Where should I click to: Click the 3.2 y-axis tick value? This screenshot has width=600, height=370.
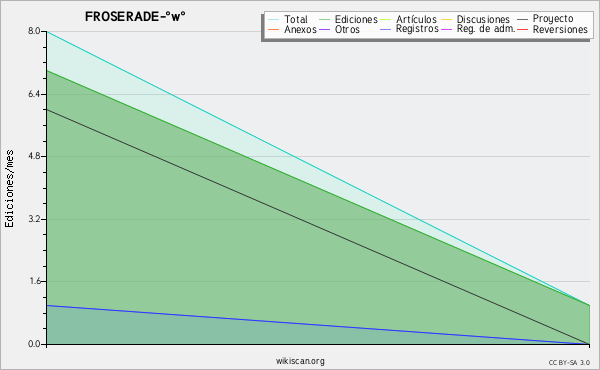click(x=34, y=219)
